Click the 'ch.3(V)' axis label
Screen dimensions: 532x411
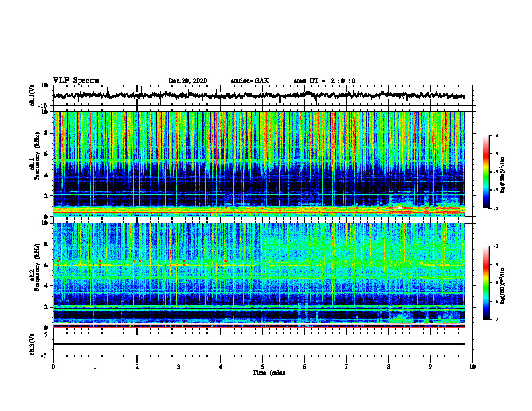point(32,345)
